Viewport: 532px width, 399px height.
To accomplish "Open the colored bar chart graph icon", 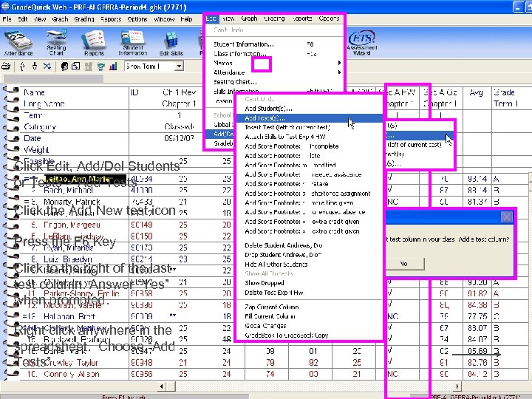I will [x=113, y=66].
